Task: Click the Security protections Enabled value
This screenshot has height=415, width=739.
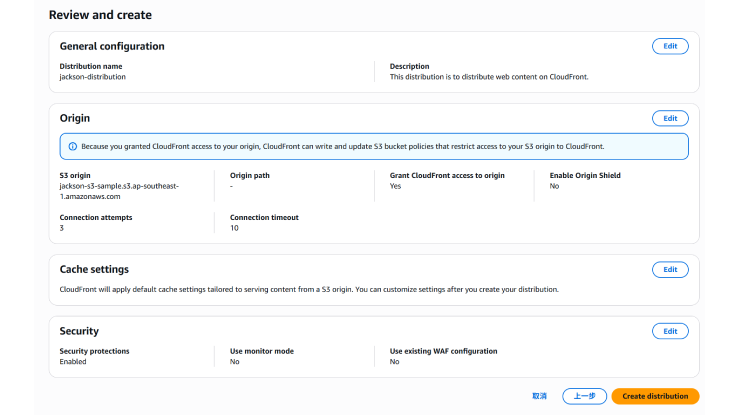Action: [x=73, y=362]
